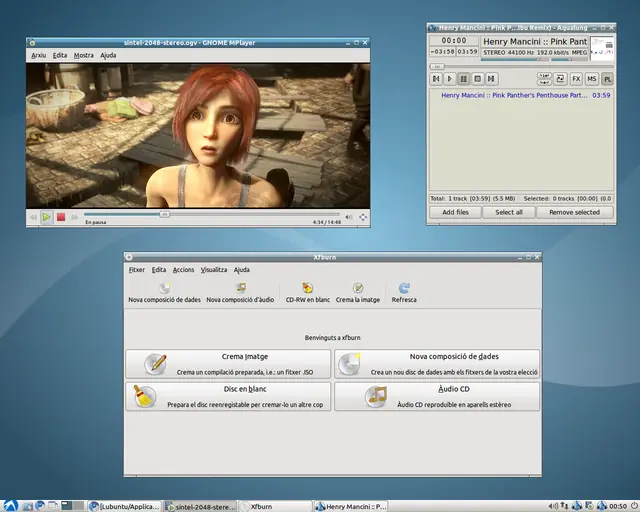The width and height of the screenshot is (640, 512).
Task: Mute using the MPlayer volume speaker icon
Action: point(349,217)
